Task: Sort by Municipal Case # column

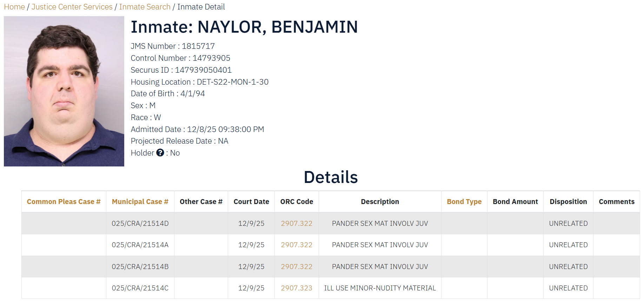Action: point(140,202)
